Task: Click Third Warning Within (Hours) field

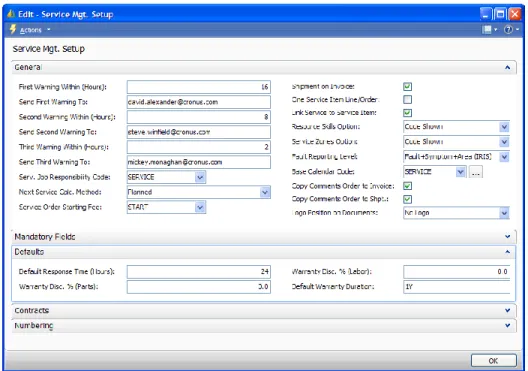Action: pyautogui.click(x=199, y=147)
